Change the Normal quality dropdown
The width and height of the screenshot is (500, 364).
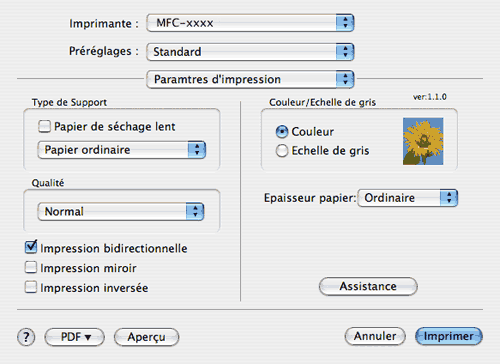click(x=121, y=211)
